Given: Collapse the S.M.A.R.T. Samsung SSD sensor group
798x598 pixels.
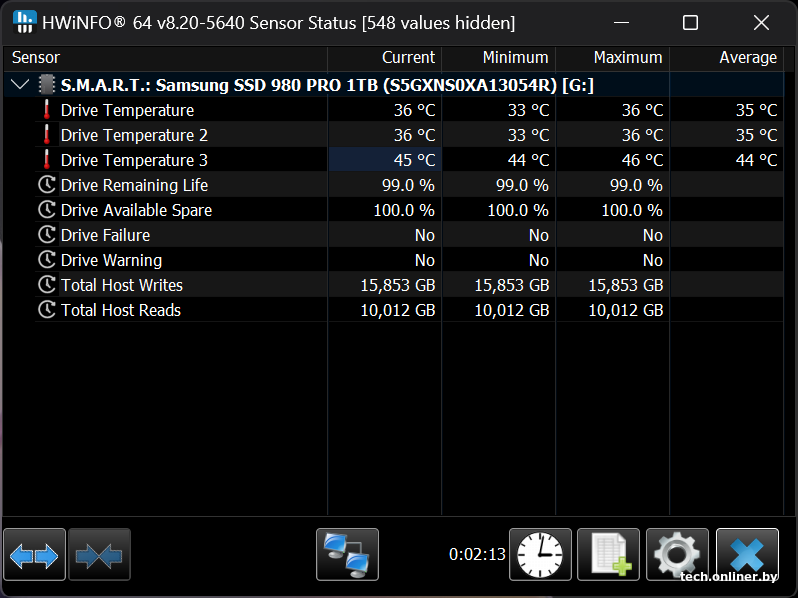Looking at the screenshot, I should (20, 84).
